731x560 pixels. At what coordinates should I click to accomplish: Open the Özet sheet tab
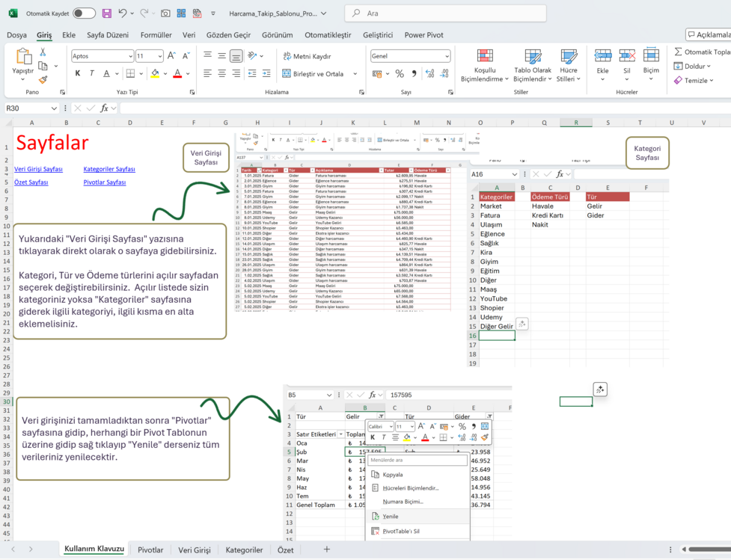tap(285, 550)
